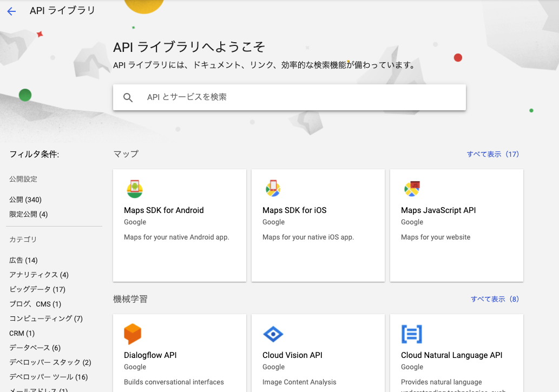Image resolution: width=559 pixels, height=392 pixels.
Task: Click the Cloud Natural Language API icon
Action: tap(411, 334)
